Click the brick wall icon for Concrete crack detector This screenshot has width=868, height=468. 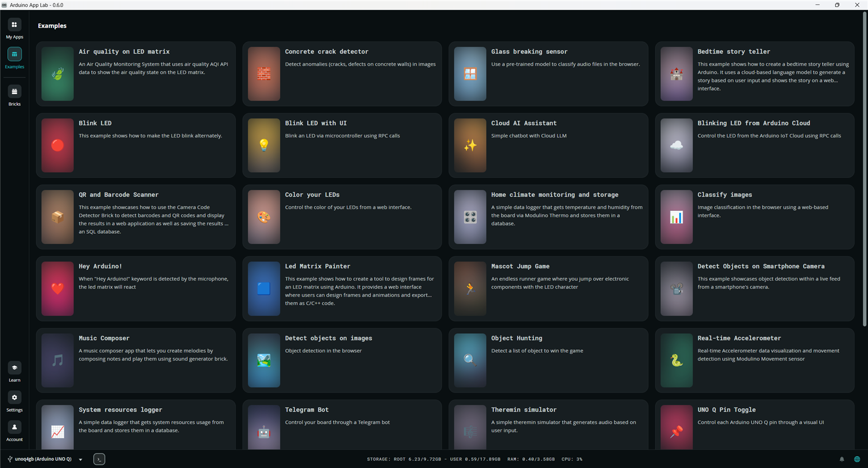coord(264,74)
